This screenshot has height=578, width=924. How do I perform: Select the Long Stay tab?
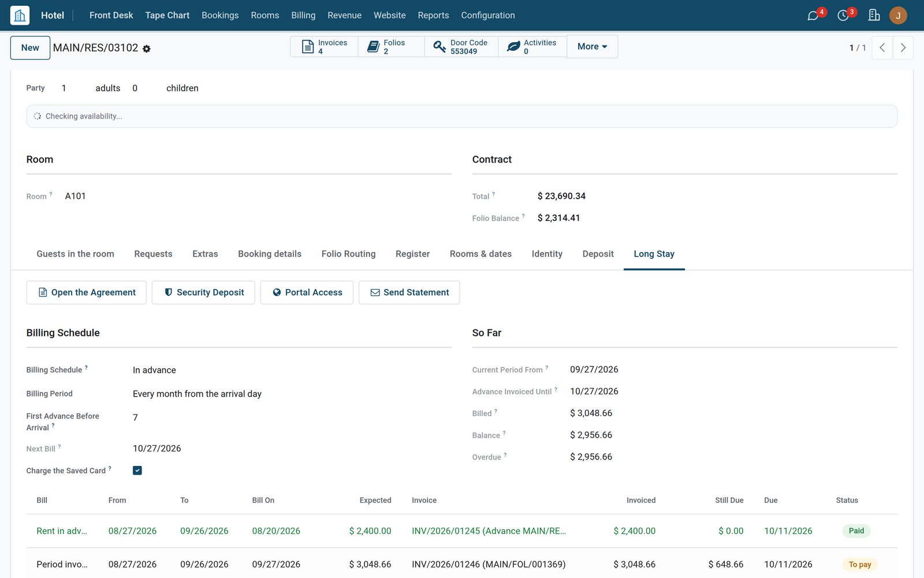coord(654,254)
